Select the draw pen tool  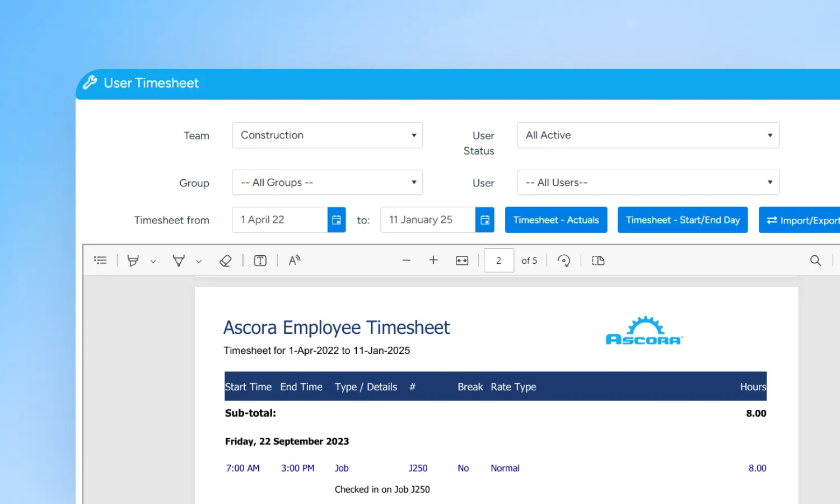pyautogui.click(x=179, y=260)
